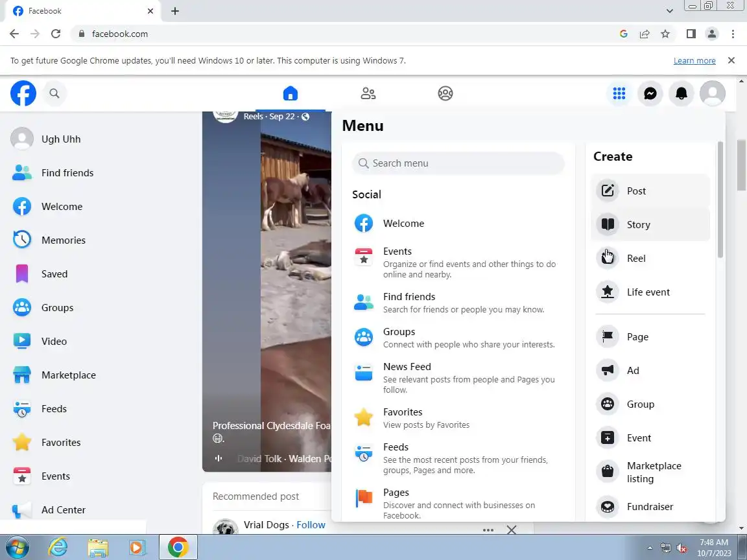Open Chrome's three-dot menu
The height and width of the screenshot is (560, 747).
(x=733, y=34)
